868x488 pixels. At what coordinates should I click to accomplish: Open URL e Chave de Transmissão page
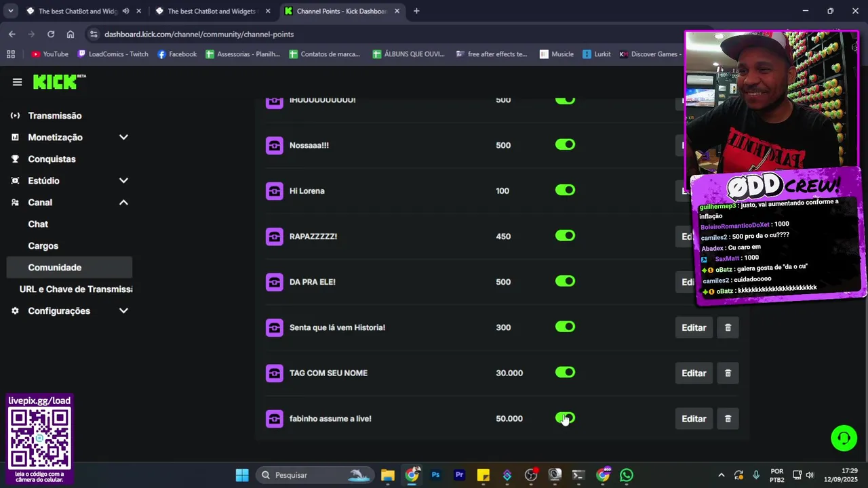(76, 289)
